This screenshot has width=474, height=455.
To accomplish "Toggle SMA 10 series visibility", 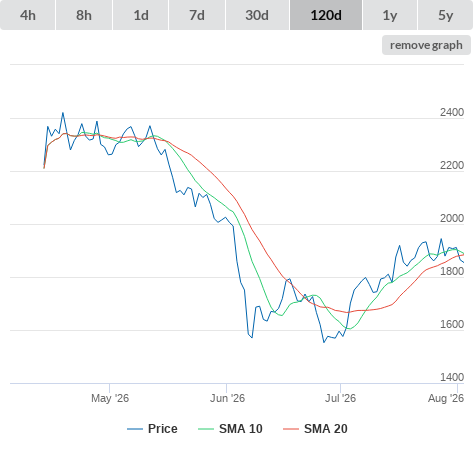I will tap(241, 429).
